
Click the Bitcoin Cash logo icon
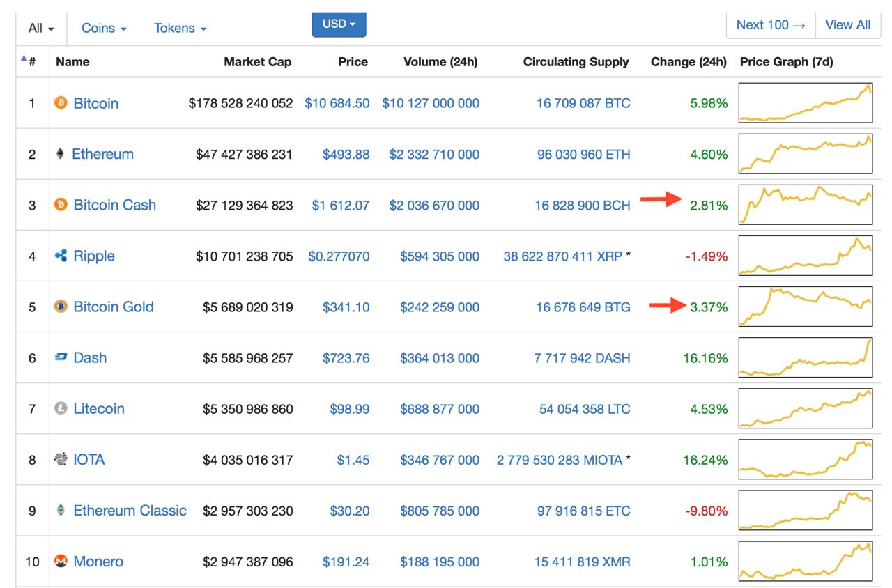(61, 205)
